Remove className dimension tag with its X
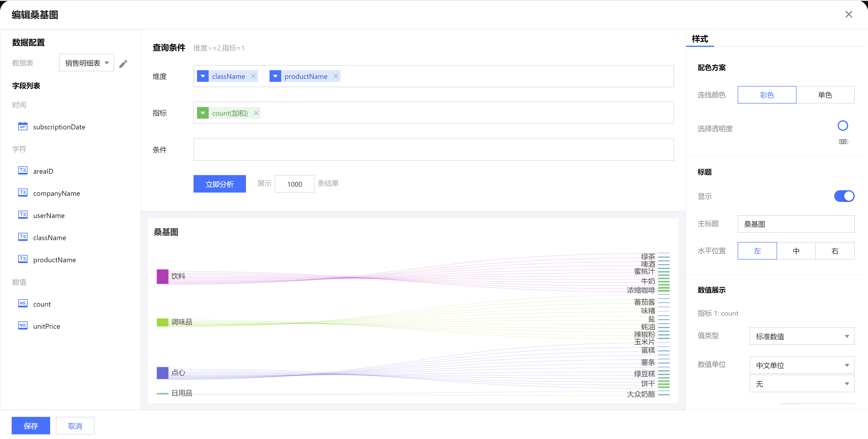The width and height of the screenshot is (868, 439). tap(253, 76)
